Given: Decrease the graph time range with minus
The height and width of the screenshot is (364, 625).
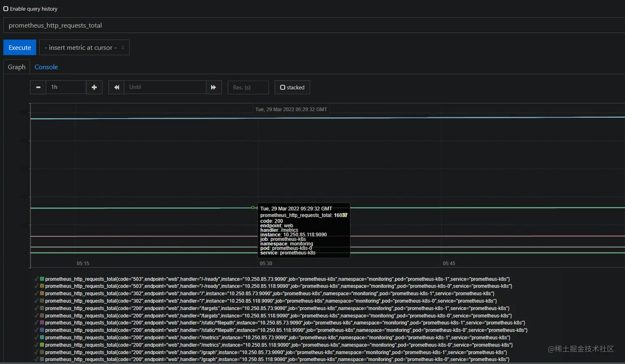Looking at the screenshot, I should pyautogui.click(x=38, y=87).
